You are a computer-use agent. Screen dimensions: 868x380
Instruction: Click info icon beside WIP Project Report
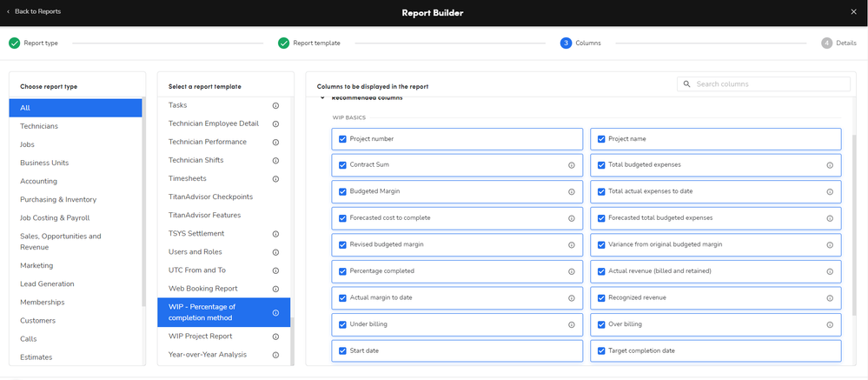[275, 337]
